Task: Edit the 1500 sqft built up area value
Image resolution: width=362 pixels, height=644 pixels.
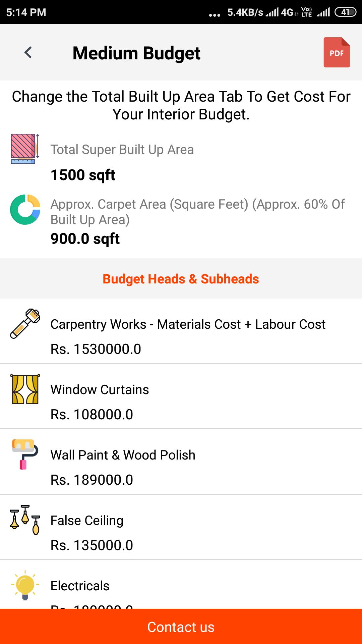Action: click(83, 175)
